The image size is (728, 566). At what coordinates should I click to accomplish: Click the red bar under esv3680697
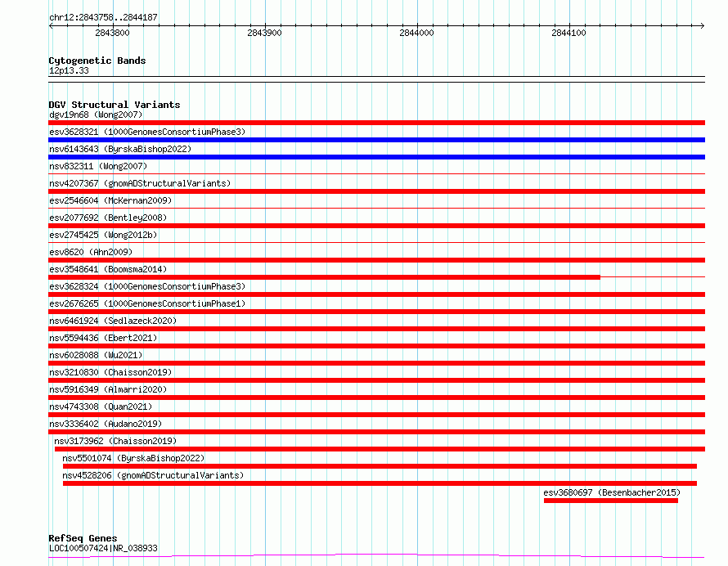tap(611, 501)
